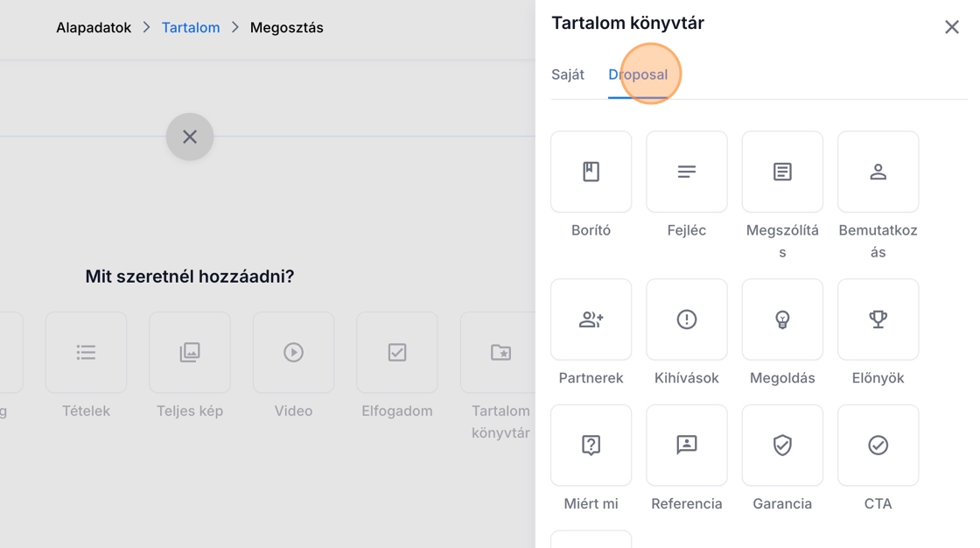Open the Tartalom breadcrumb step
Viewport: 980px width, 548px height.
[191, 27]
